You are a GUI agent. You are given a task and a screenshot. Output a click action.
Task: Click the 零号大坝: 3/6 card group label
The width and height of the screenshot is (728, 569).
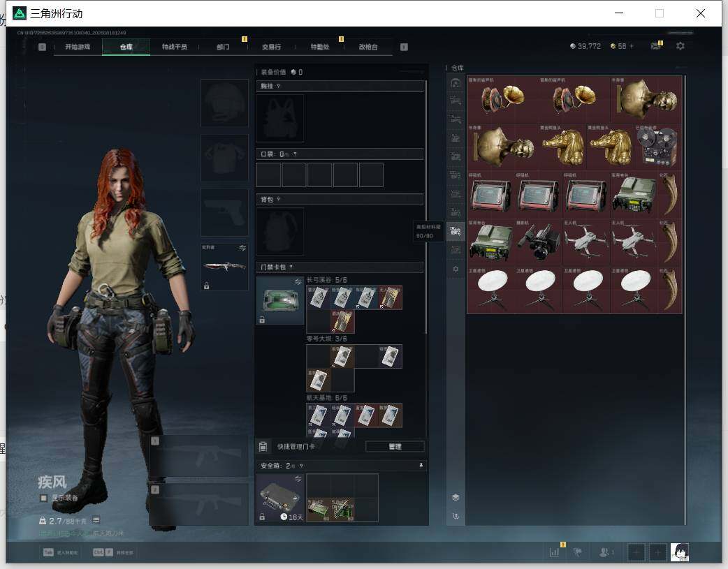tap(326, 339)
